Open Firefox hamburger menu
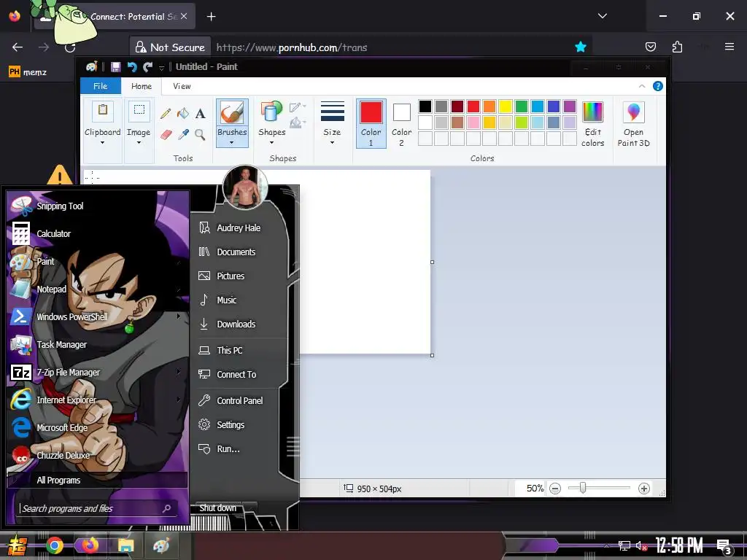 coord(729,47)
